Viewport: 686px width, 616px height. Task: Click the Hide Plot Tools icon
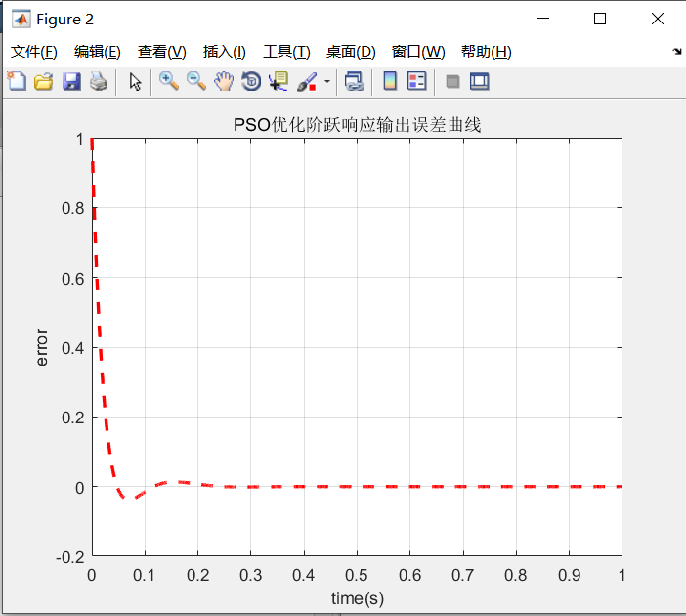pyautogui.click(x=452, y=82)
